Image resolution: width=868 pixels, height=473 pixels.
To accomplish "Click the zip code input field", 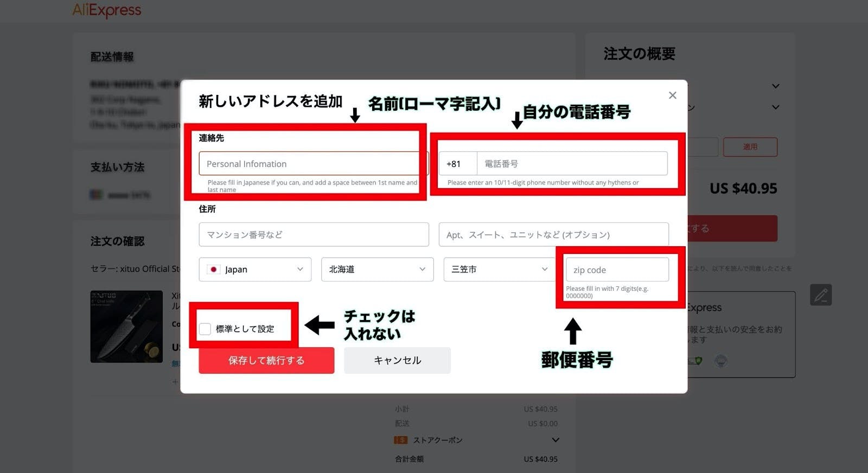I will click(617, 270).
